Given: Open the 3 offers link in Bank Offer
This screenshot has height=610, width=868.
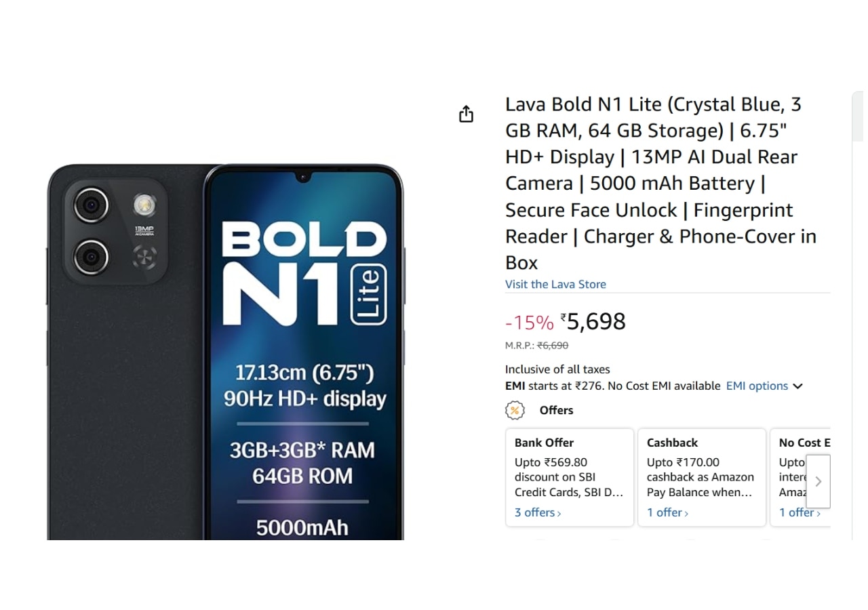Looking at the screenshot, I should click(538, 512).
